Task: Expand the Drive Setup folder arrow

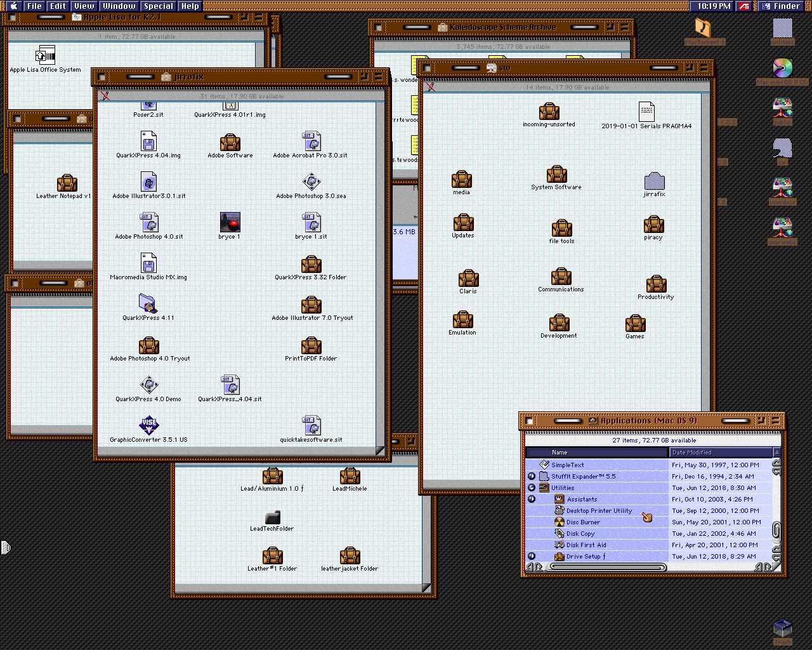Action: click(532, 556)
